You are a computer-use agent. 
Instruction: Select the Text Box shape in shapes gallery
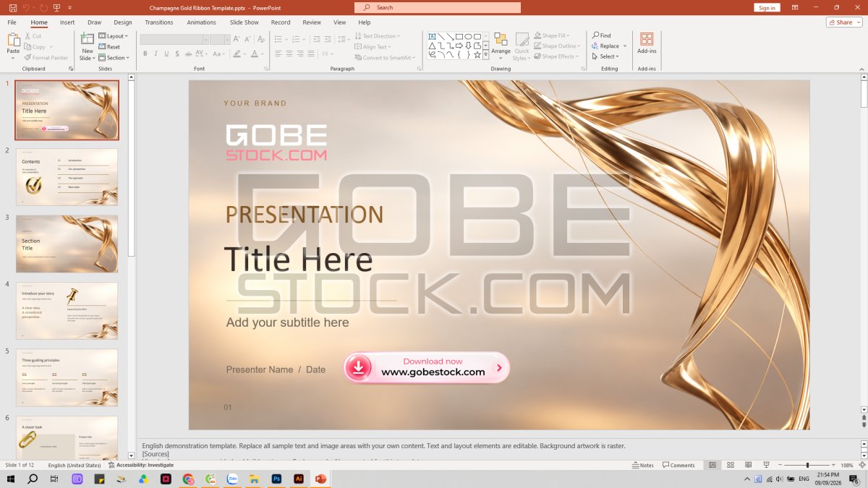coord(432,36)
